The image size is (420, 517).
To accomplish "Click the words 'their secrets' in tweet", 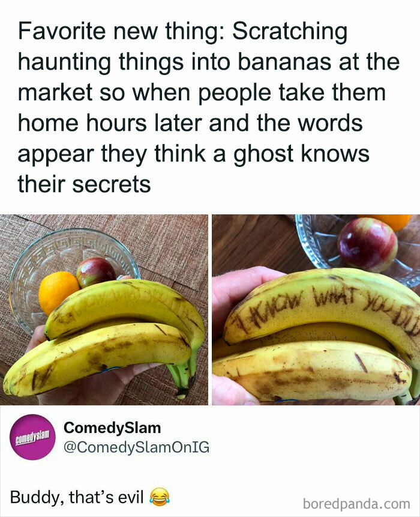I will [x=84, y=184].
